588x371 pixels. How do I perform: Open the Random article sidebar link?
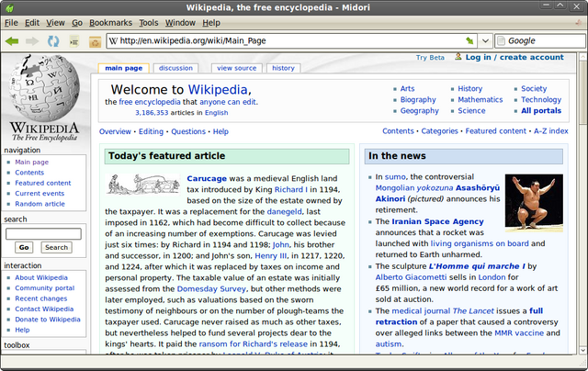tap(40, 204)
